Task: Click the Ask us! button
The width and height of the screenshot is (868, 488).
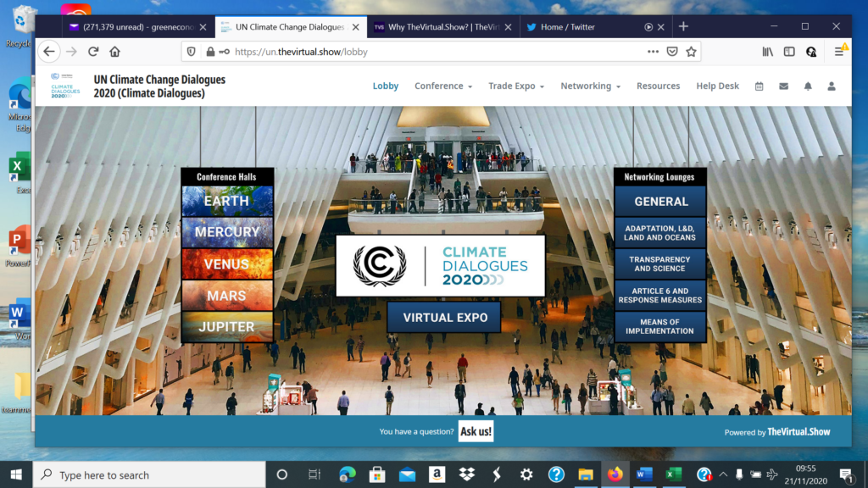Action: coord(476,431)
